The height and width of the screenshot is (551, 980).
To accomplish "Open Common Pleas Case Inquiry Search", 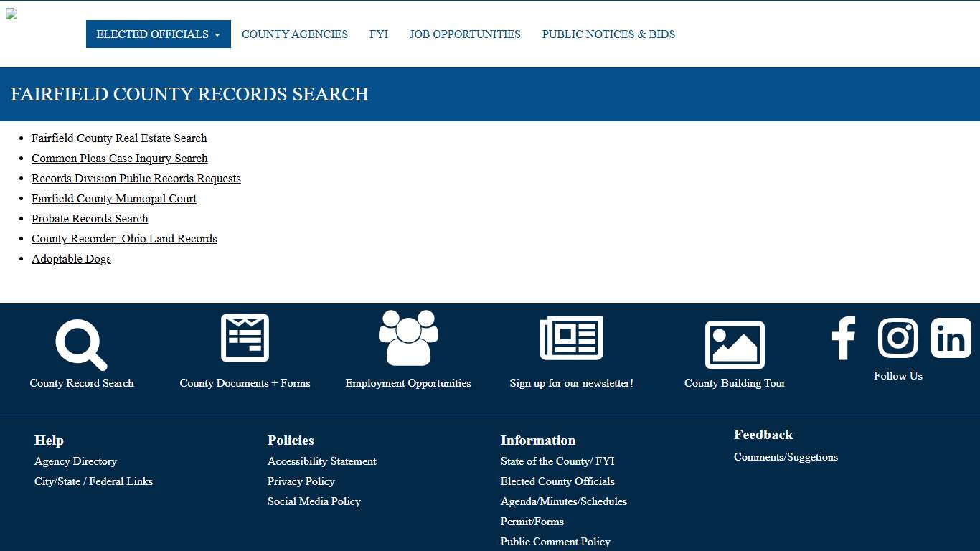I will (119, 158).
